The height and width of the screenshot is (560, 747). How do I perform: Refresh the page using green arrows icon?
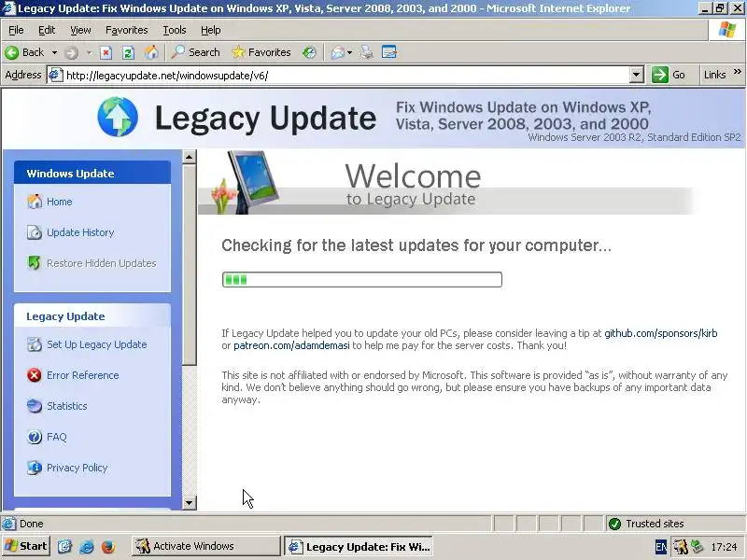coord(128,52)
